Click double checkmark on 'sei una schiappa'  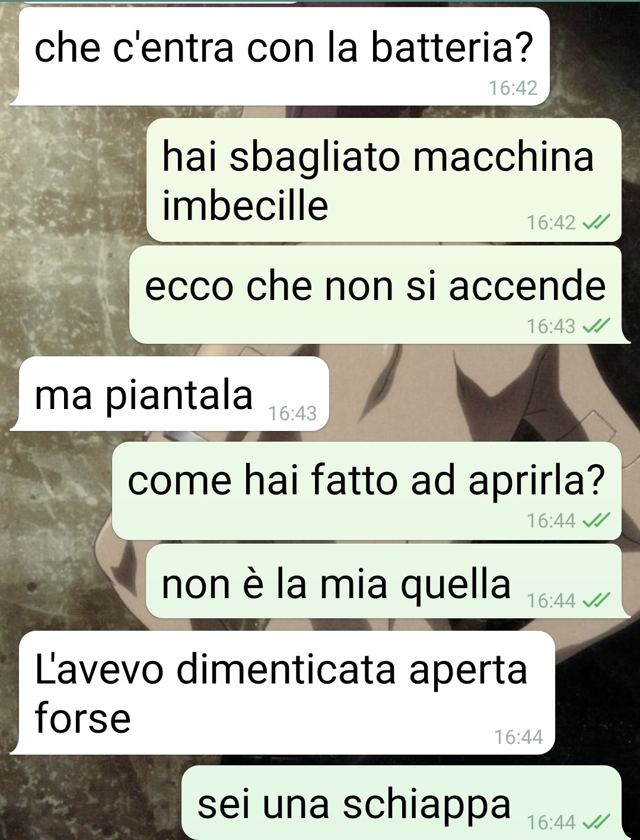point(596,822)
